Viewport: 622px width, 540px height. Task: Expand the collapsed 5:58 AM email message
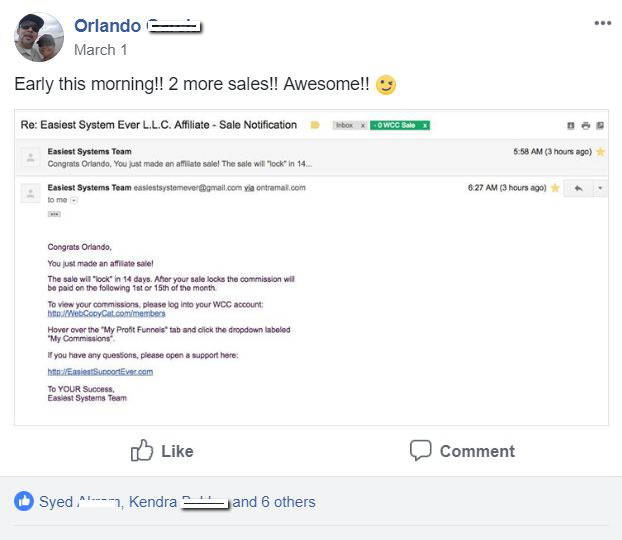pyautogui.click(x=311, y=158)
